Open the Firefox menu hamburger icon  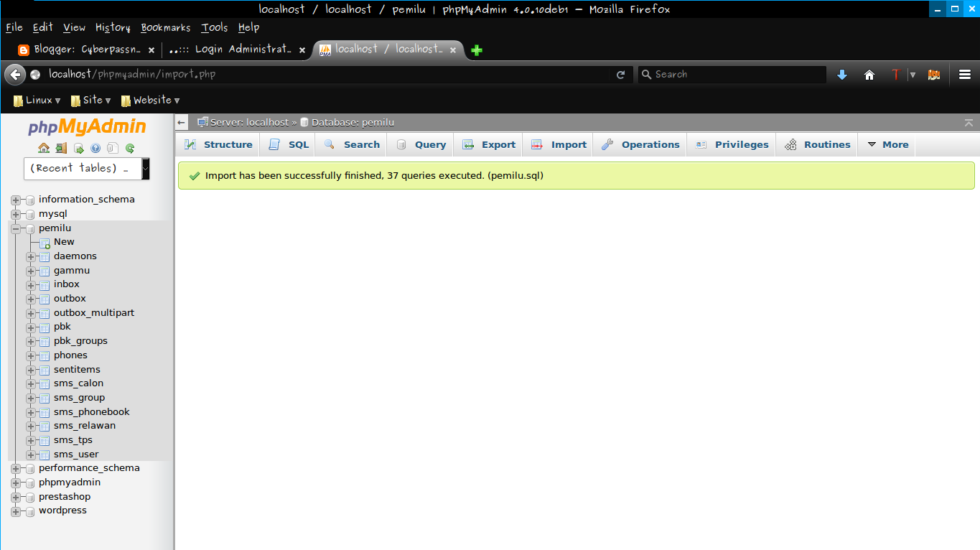click(965, 74)
